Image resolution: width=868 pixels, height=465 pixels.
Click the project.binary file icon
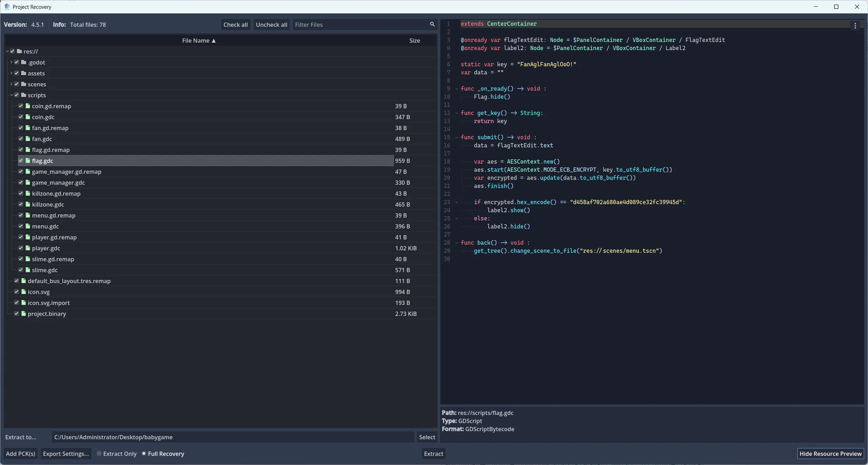coord(24,314)
